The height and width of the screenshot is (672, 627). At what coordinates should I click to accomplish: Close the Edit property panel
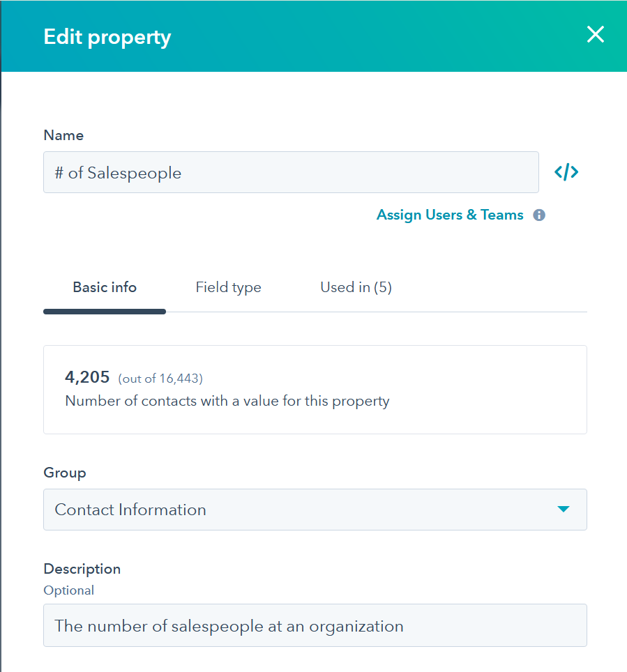click(x=595, y=35)
